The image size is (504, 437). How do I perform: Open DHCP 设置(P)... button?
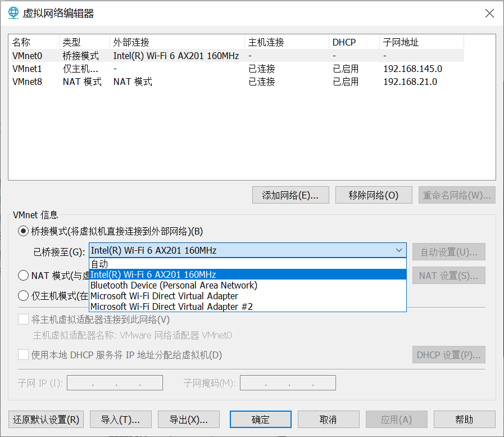click(x=449, y=355)
